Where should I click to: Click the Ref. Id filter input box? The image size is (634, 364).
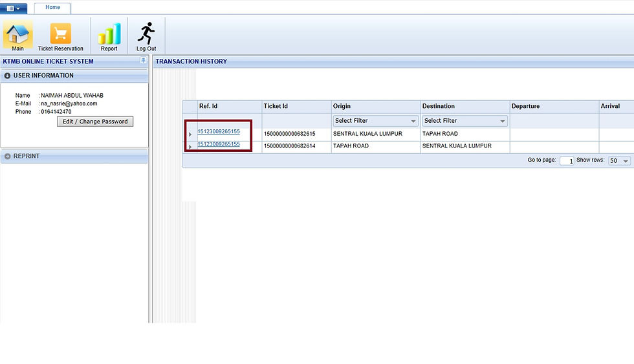pyautogui.click(x=230, y=121)
